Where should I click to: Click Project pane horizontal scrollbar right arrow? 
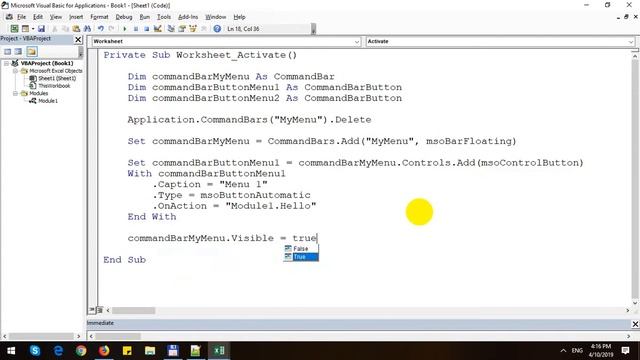click(x=79, y=336)
